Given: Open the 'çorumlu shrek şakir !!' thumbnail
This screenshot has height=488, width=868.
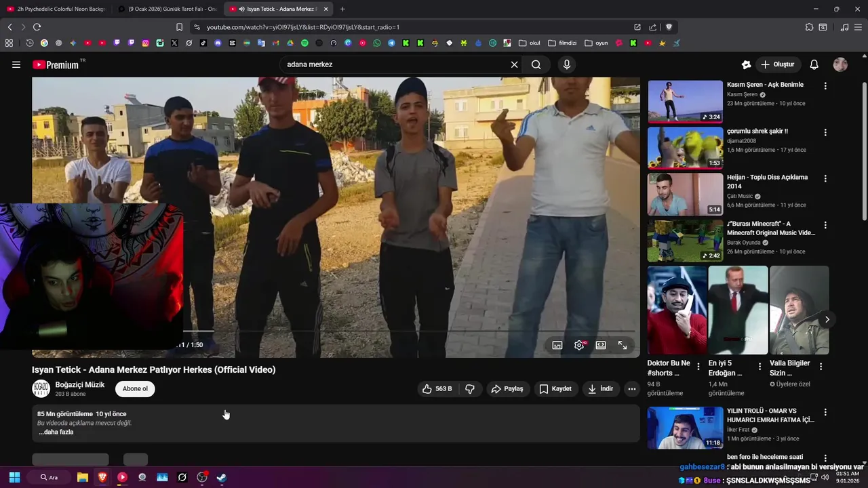Looking at the screenshot, I should [685, 148].
